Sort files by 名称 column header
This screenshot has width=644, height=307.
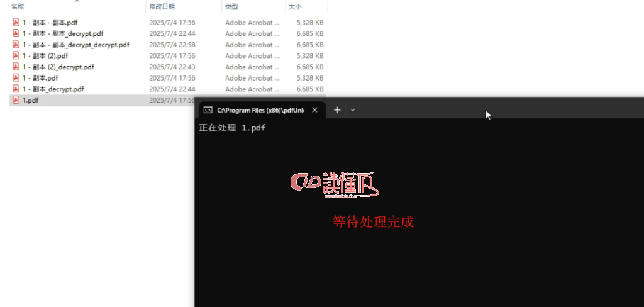click(x=18, y=6)
